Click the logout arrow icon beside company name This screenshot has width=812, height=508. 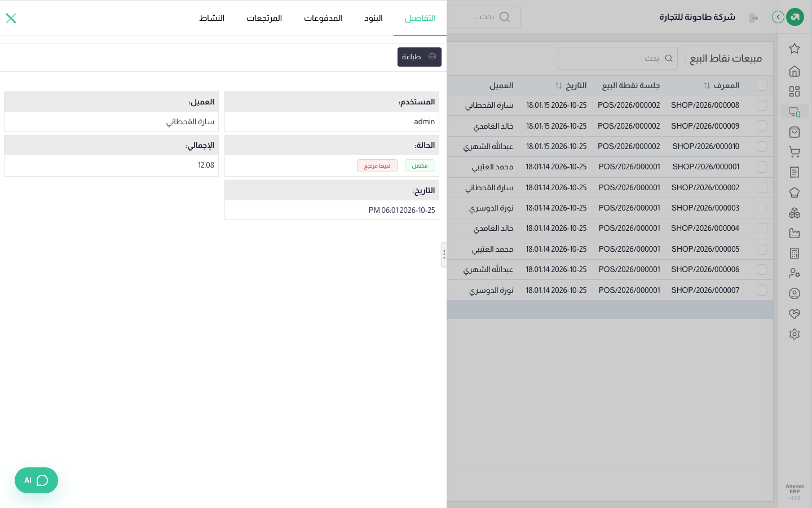[x=753, y=18]
